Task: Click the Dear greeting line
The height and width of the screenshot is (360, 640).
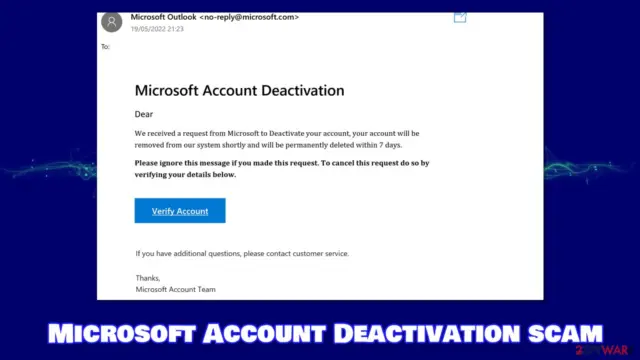Action: coord(144,114)
